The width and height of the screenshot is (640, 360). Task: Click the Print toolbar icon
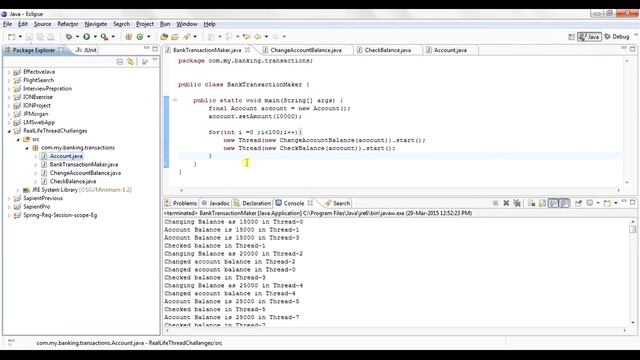tap(51, 37)
